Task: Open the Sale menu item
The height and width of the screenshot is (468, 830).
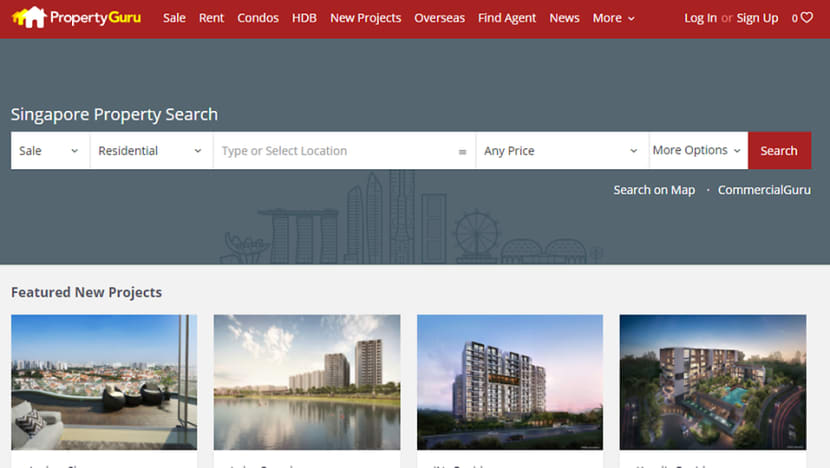Action: tap(174, 18)
